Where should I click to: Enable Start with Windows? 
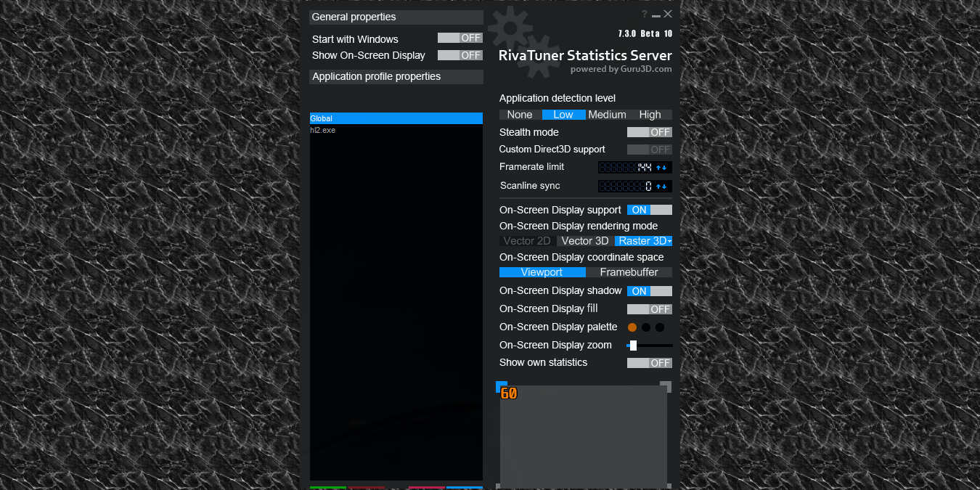coord(460,37)
